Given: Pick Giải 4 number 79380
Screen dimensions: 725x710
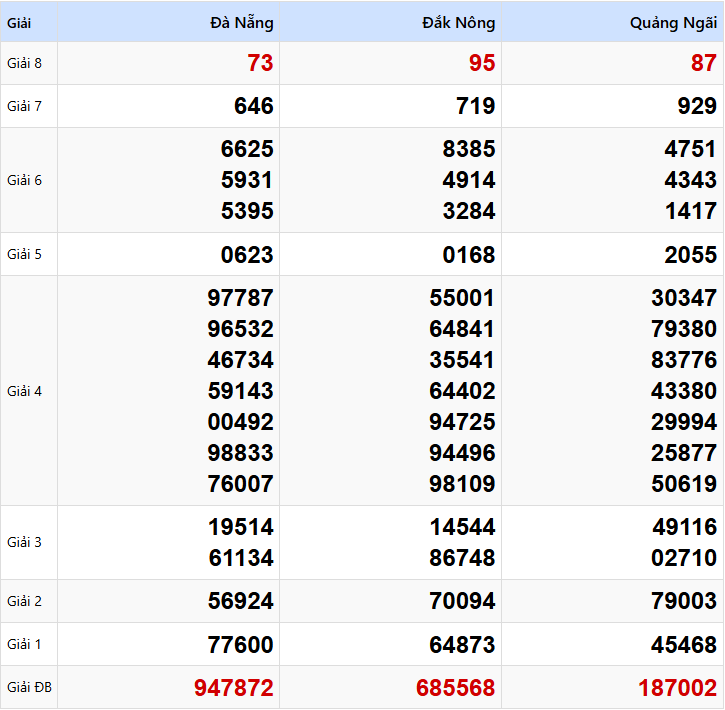Looking at the screenshot, I should coord(684,329).
